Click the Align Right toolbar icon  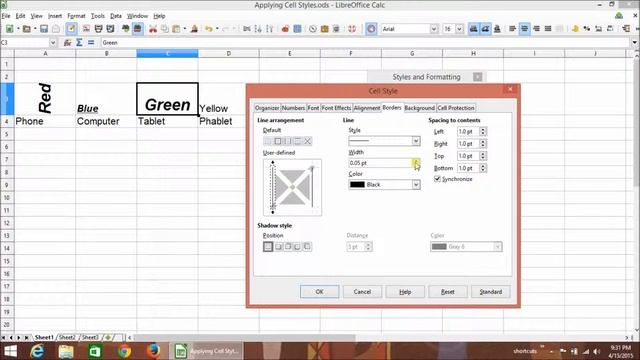[x=536, y=29]
